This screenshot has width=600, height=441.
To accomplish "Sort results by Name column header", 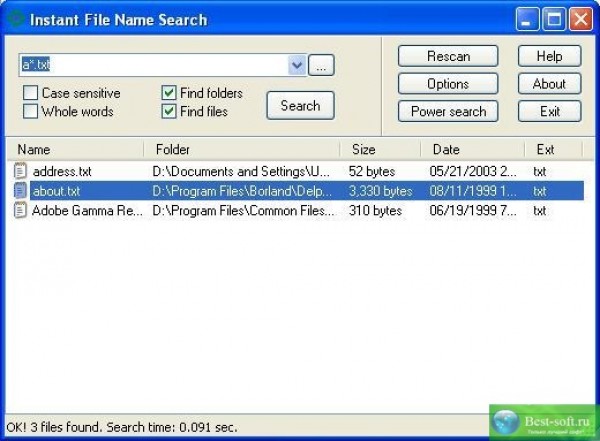I will coord(75,149).
